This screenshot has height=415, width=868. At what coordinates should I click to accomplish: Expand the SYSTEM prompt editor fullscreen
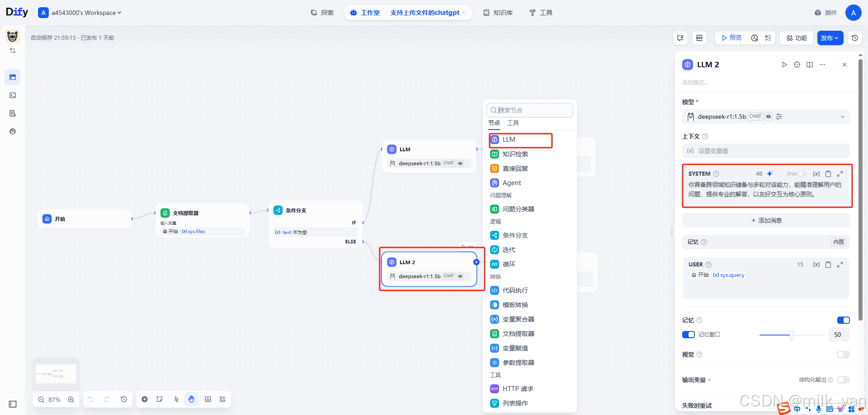(840, 174)
